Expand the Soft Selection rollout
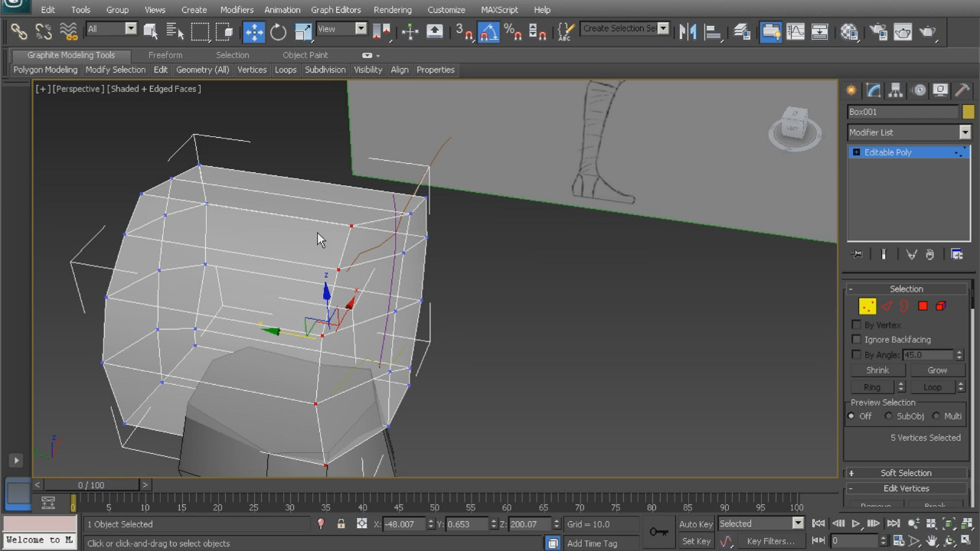Screen dimensions: 980x551 point(906,473)
